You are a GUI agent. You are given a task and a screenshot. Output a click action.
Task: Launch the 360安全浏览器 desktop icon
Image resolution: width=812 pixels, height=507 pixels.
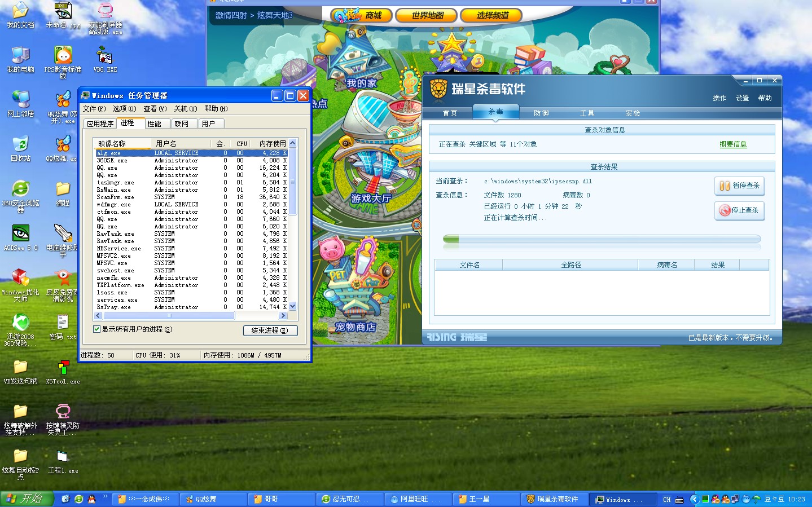(x=20, y=196)
